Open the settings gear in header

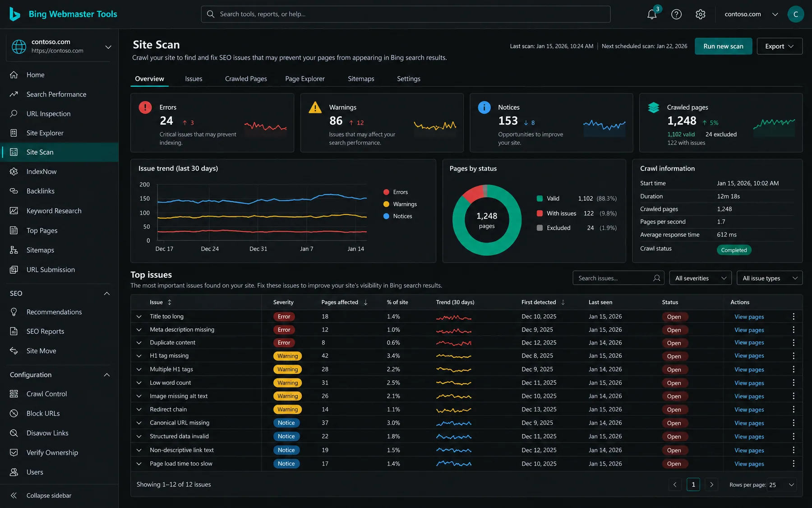[x=700, y=14]
